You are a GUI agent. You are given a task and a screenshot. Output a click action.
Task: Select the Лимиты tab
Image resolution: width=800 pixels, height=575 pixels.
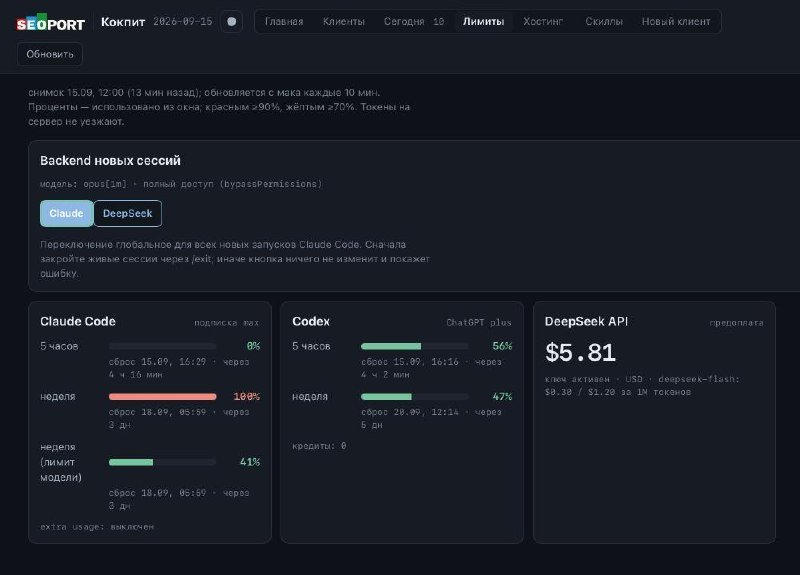click(484, 21)
